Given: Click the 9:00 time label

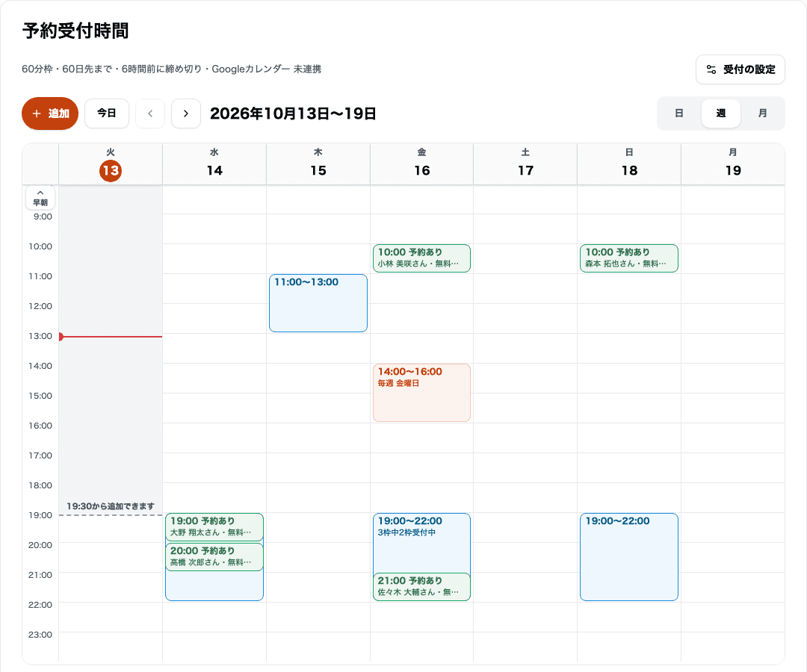Looking at the screenshot, I should [43, 217].
